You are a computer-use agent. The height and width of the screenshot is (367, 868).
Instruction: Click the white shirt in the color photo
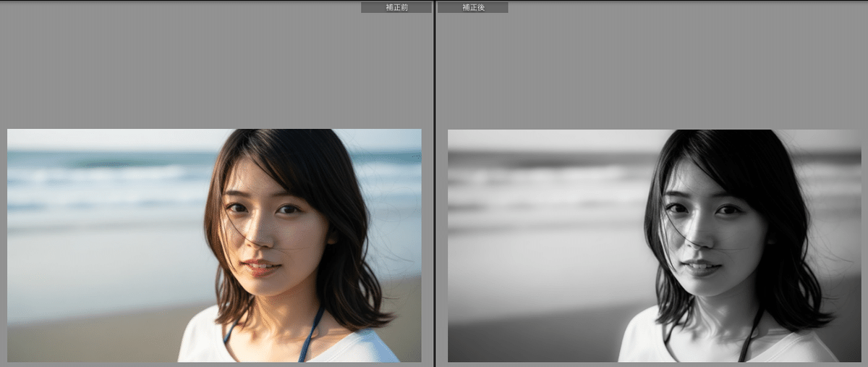[203, 340]
